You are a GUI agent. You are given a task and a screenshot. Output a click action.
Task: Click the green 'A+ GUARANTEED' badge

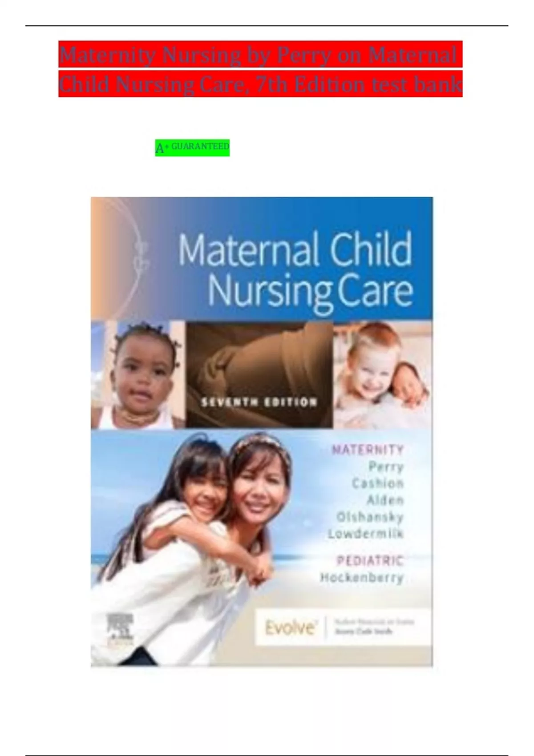tap(192, 148)
